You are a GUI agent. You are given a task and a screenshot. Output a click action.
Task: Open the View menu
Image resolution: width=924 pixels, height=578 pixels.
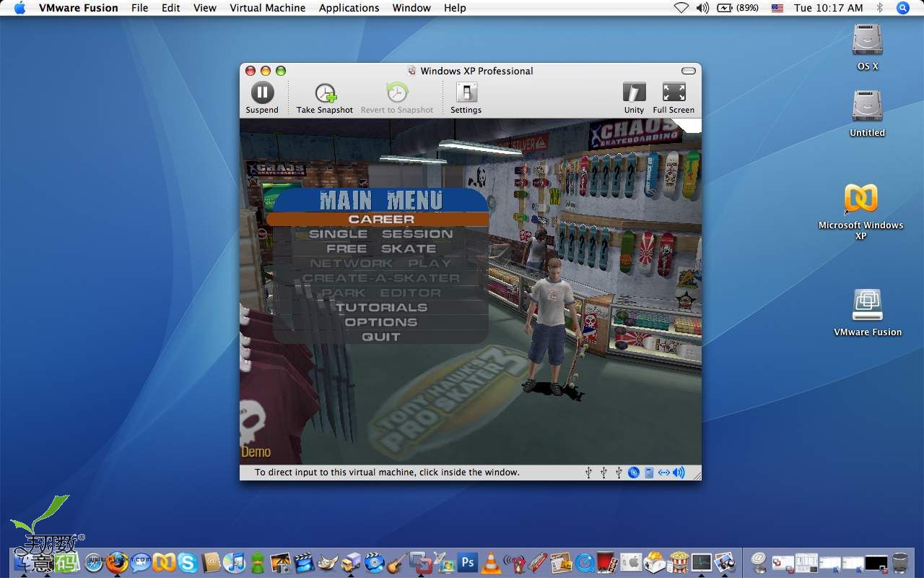[x=205, y=8]
